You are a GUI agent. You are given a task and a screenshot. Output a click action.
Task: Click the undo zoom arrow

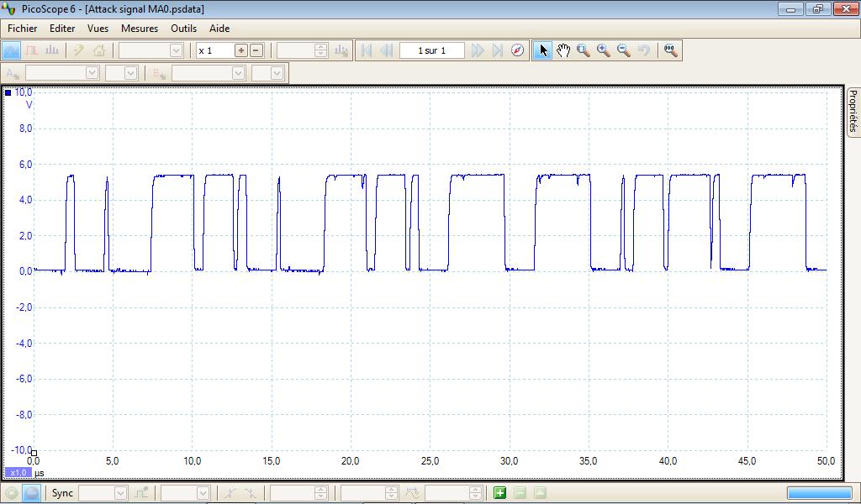(644, 50)
